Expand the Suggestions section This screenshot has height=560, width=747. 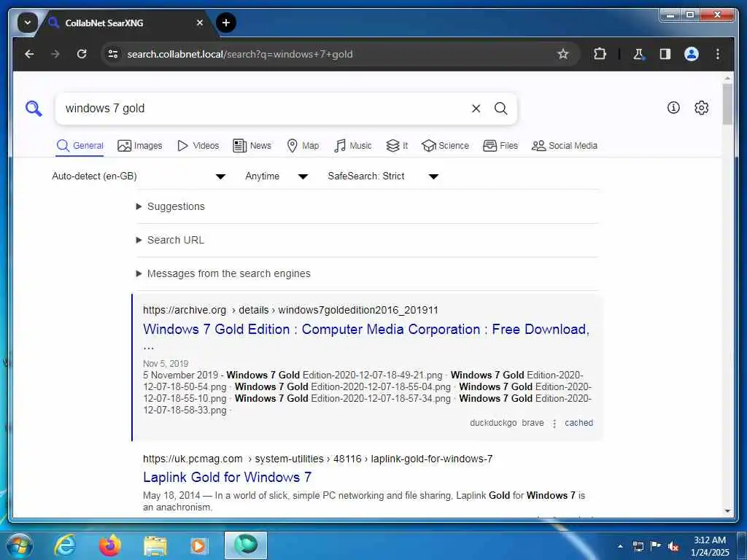(171, 206)
